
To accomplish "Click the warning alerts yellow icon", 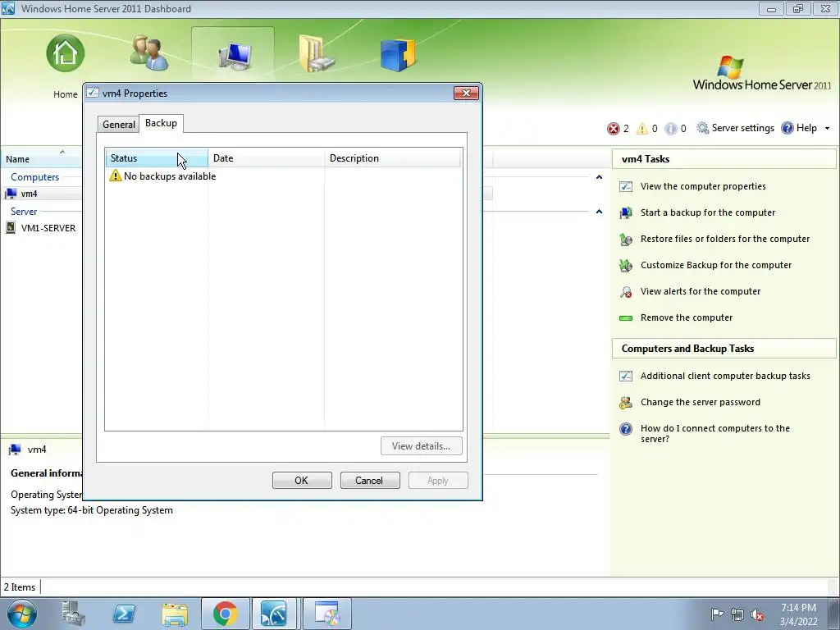I will click(x=641, y=129).
